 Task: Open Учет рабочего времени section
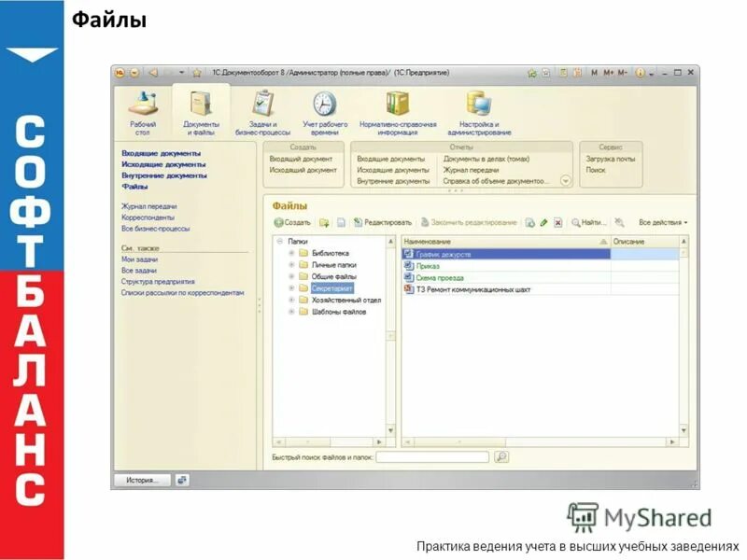click(x=325, y=113)
